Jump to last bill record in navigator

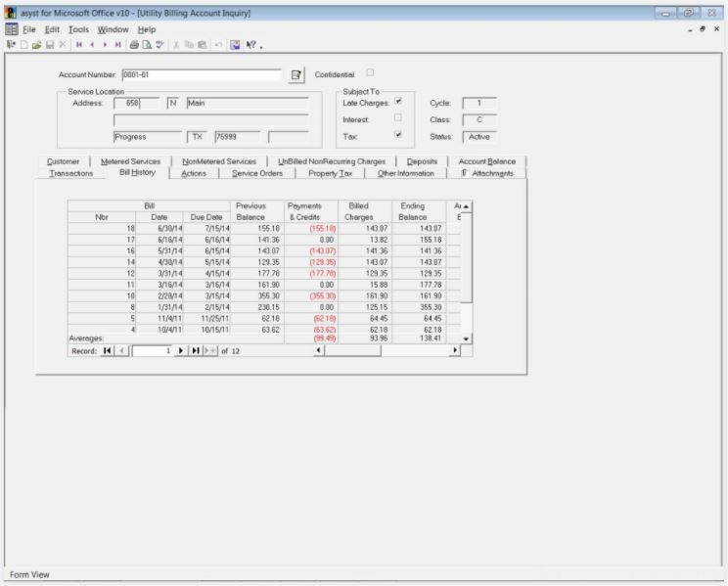(x=196, y=350)
